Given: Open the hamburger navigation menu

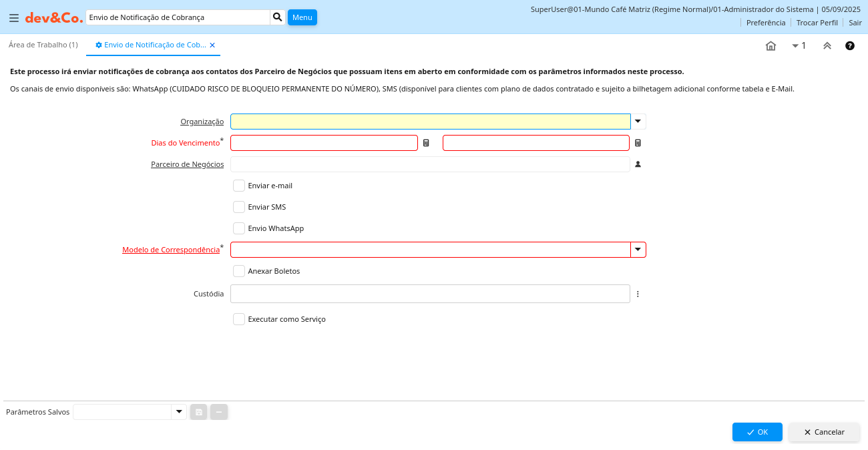Looking at the screenshot, I should [x=13, y=18].
